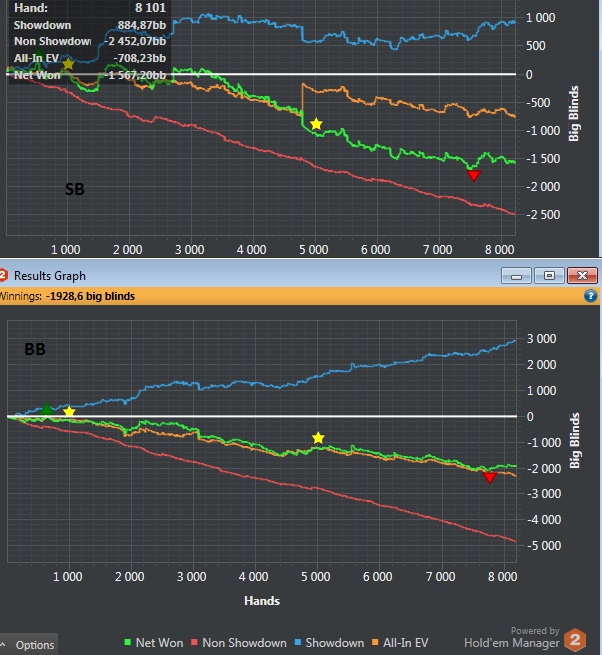Screen dimensions: 602x655
Task: Click the 3 000 y-axis label in BB graph
Action: (541, 339)
